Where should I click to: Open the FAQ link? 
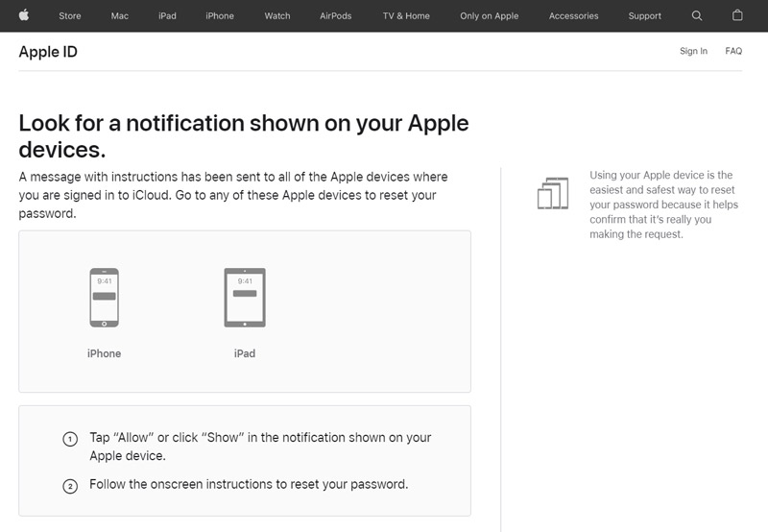pyautogui.click(x=733, y=51)
